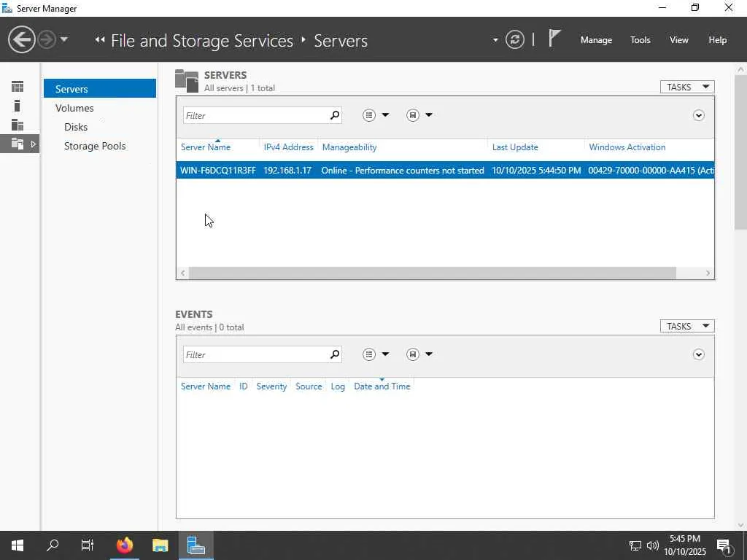This screenshot has width=747, height=560.
Task: Click the search icon in Servers filter
Action: 335,115
